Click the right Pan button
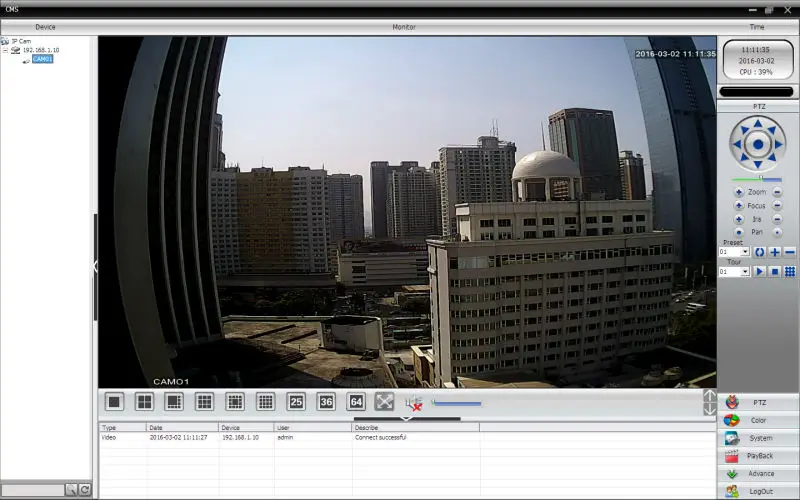The image size is (800, 500). [x=777, y=233]
